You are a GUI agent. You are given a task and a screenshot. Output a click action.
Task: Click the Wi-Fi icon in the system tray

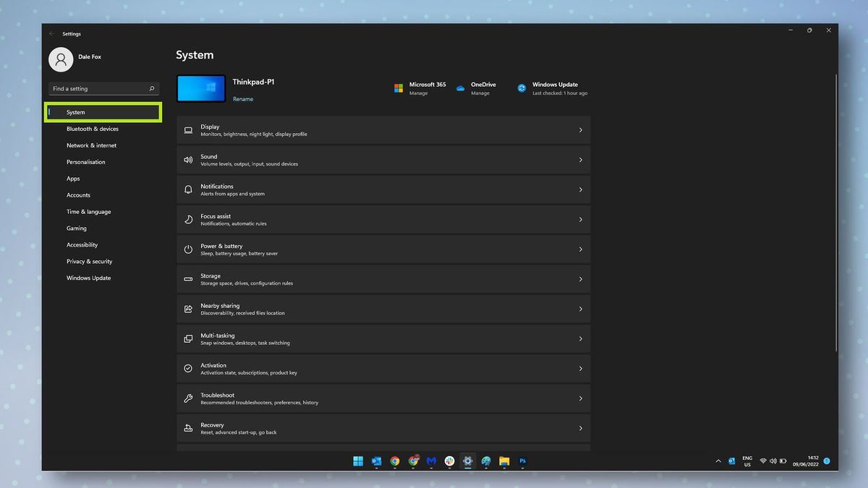click(x=762, y=461)
